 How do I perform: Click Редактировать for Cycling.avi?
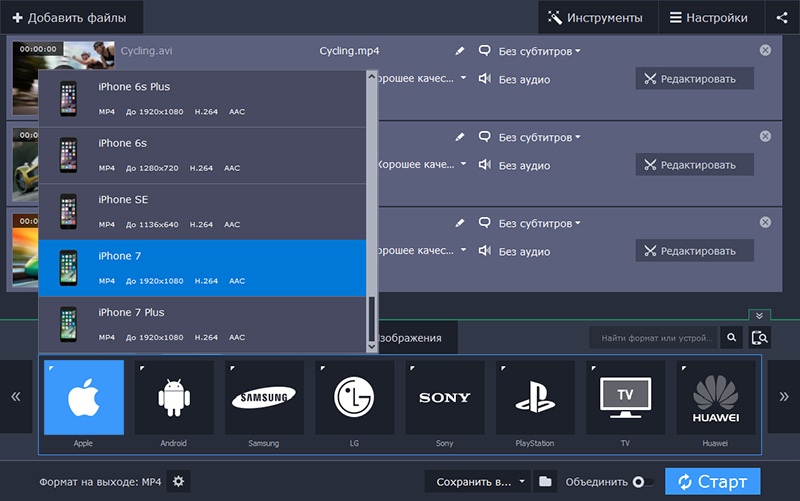[x=694, y=79]
